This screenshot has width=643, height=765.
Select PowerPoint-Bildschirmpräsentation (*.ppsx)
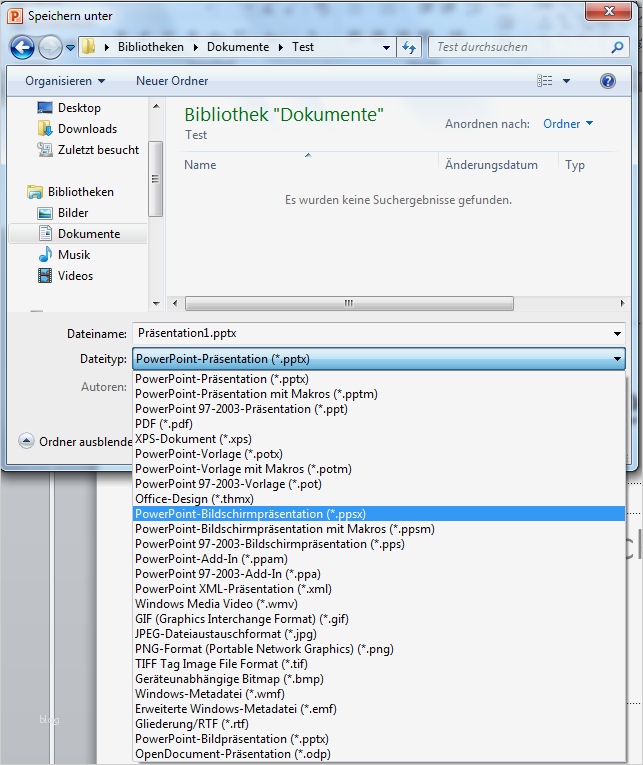point(379,514)
